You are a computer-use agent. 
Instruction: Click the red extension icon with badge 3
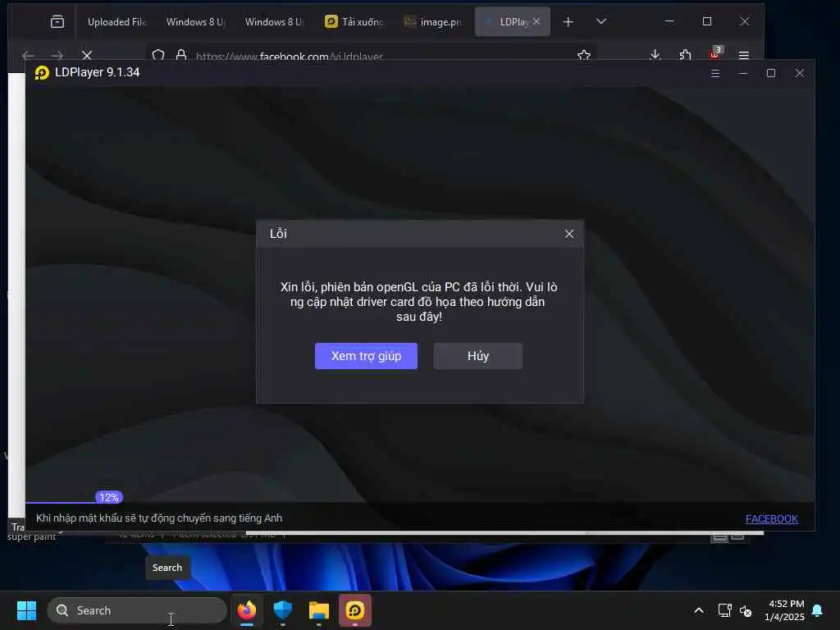715,53
